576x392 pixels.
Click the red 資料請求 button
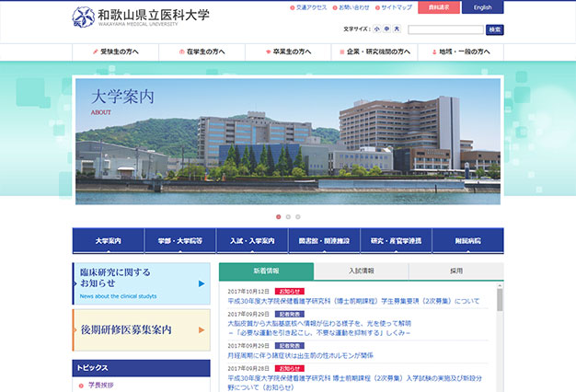[438, 8]
